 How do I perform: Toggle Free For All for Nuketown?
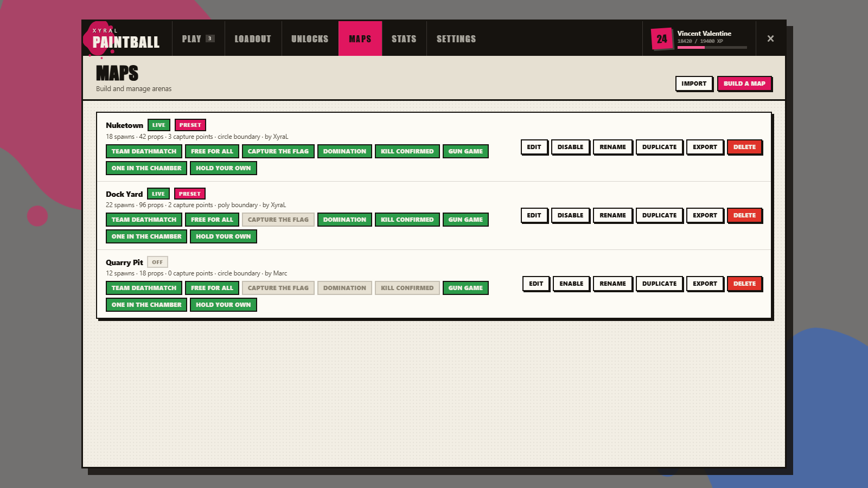pyautogui.click(x=212, y=151)
